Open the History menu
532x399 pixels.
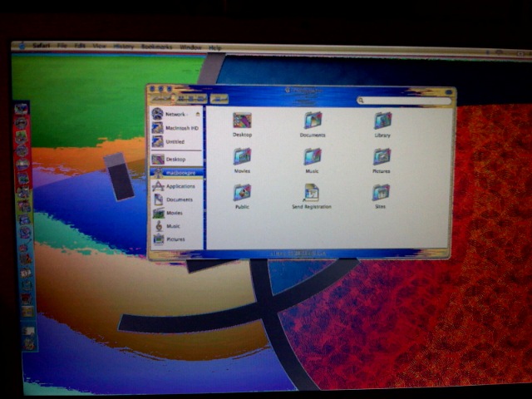(124, 47)
